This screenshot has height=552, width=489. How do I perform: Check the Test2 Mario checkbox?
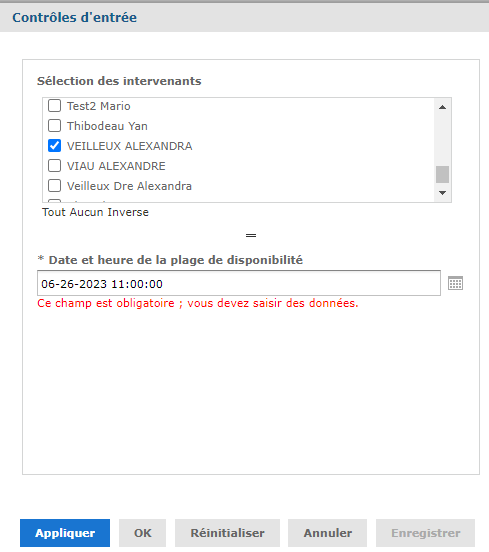pos(54,106)
